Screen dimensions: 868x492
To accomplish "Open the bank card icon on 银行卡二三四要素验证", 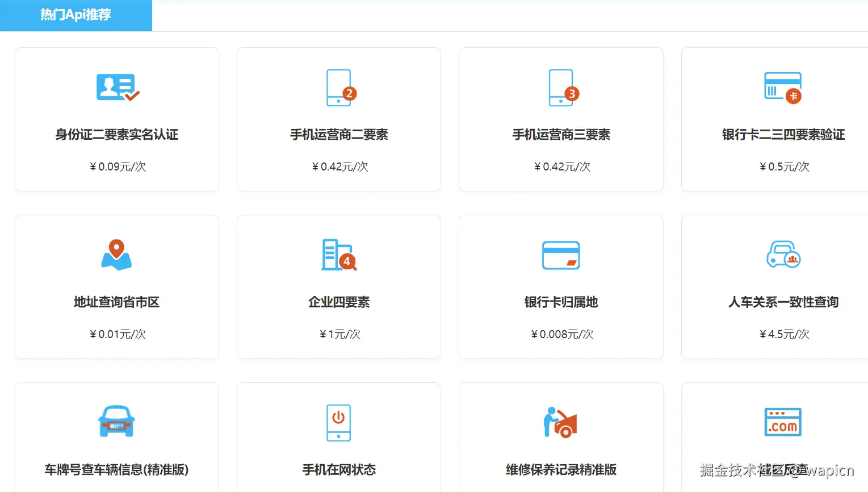I will click(783, 87).
